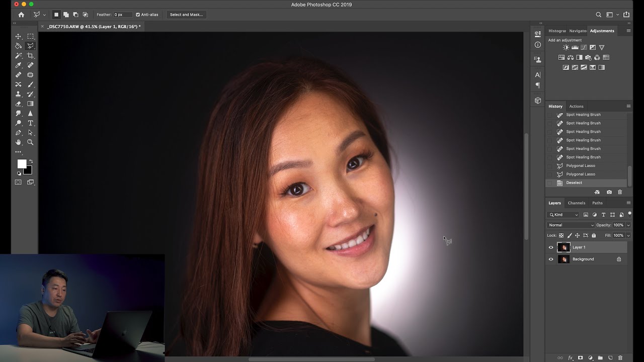Add a Gradient Map adjustment
This screenshot has width=644, height=362.
tap(601, 67)
